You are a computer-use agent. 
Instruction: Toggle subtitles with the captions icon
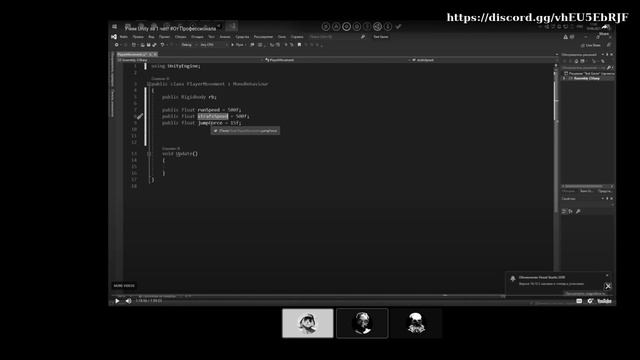coord(579,301)
